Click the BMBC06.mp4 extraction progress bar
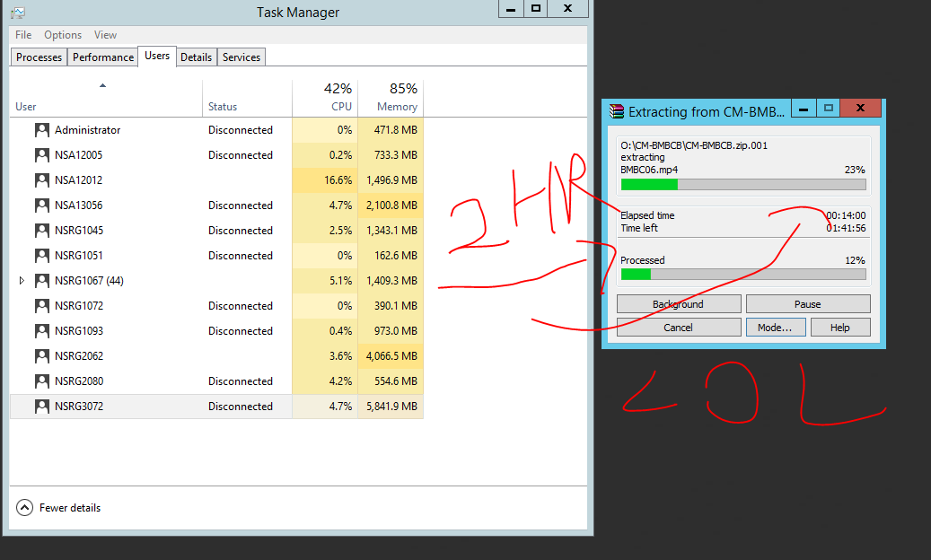931x560 pixels. 743,185
